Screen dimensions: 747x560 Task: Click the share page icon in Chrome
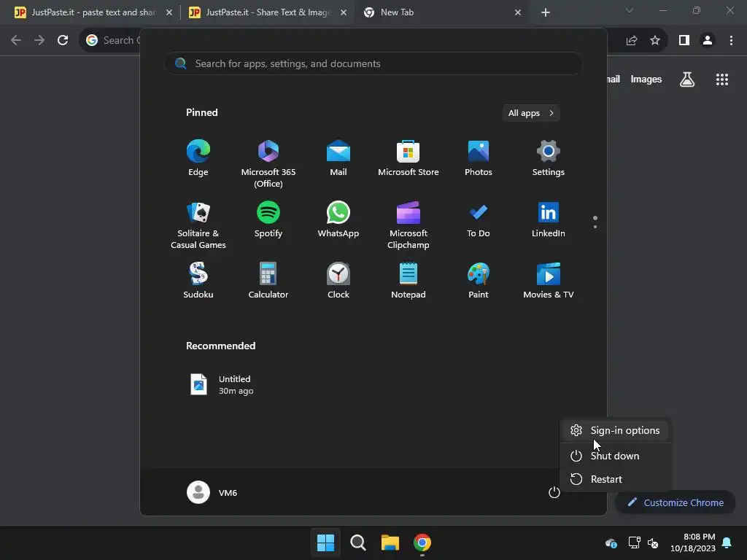(632, 41)
